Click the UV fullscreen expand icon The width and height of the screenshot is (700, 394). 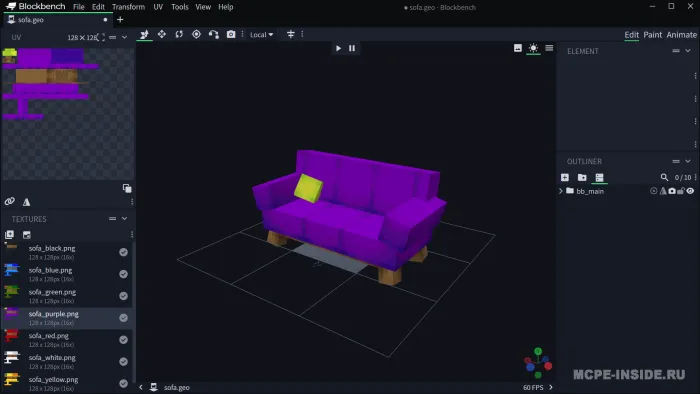pyautogui.click(x=101, y=37)
